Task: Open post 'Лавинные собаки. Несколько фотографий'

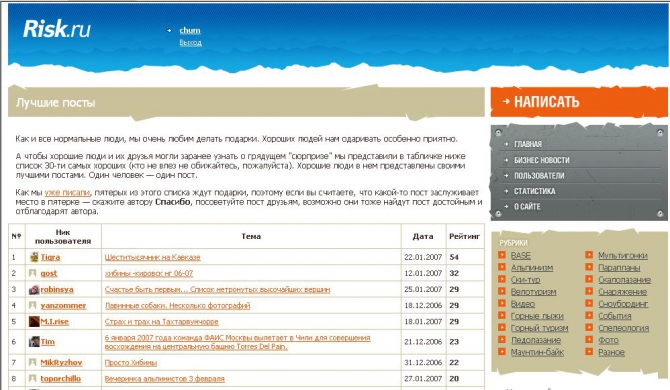Action: [x=177, y=305]
